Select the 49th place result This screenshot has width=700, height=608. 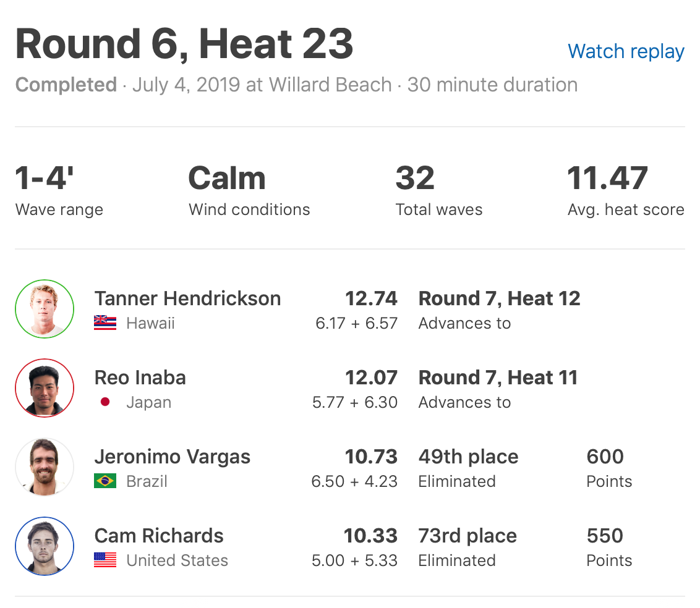click(468, 457)
